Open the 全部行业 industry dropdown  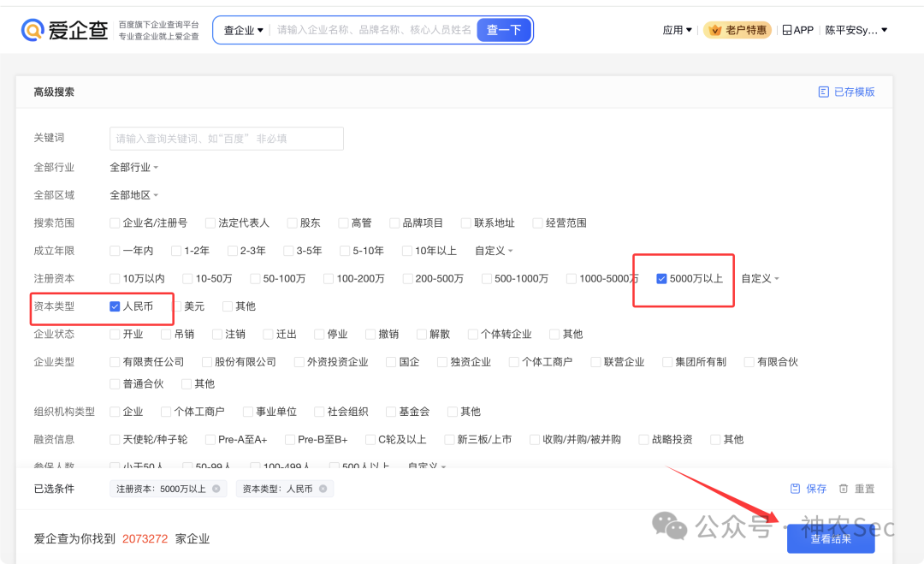click(x=133, y=168)
